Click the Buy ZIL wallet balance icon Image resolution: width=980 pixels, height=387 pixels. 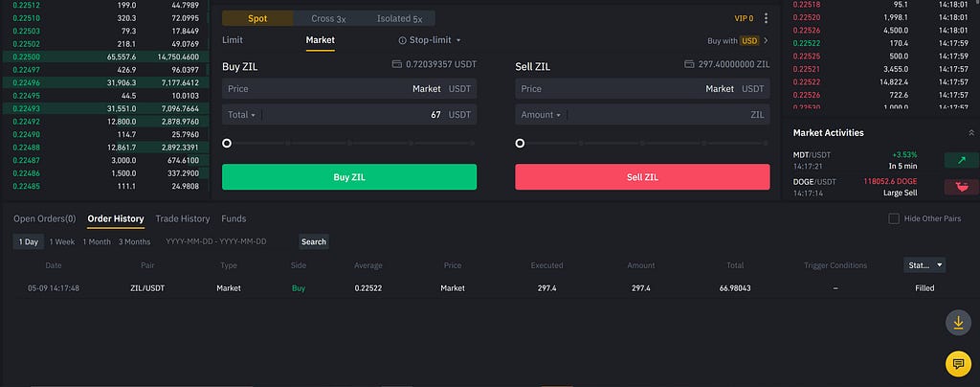(396, 64)
